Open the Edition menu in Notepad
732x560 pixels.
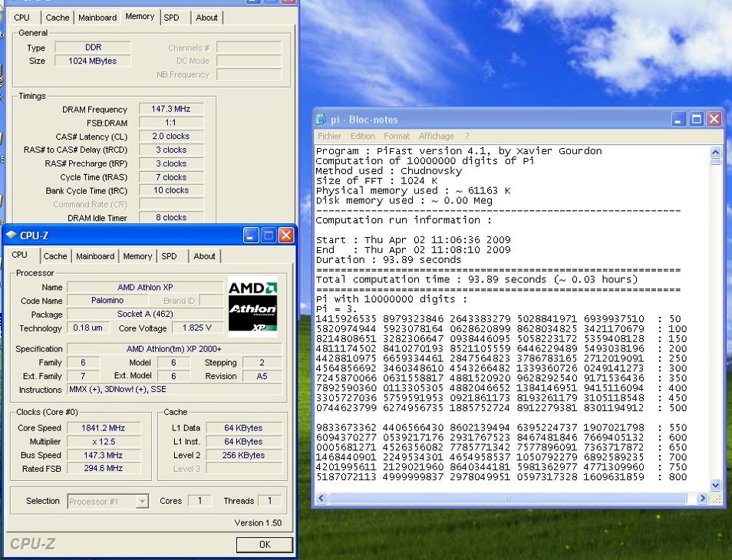363,137
